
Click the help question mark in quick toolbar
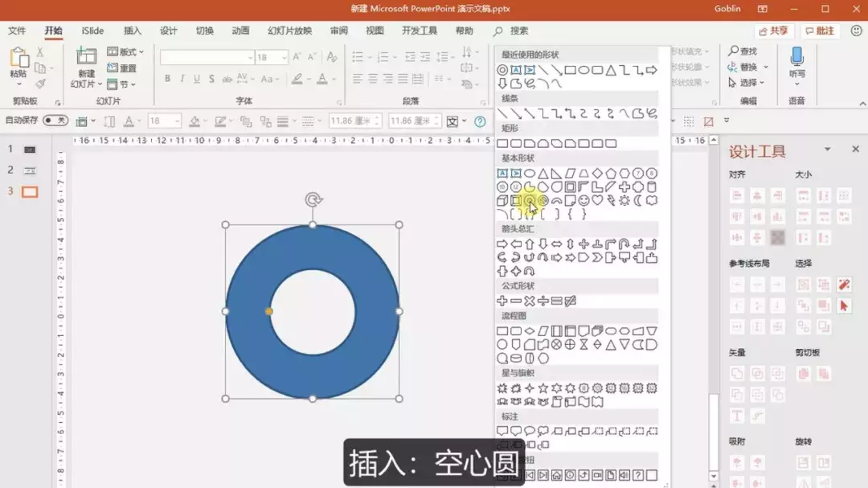click(480, 121)
